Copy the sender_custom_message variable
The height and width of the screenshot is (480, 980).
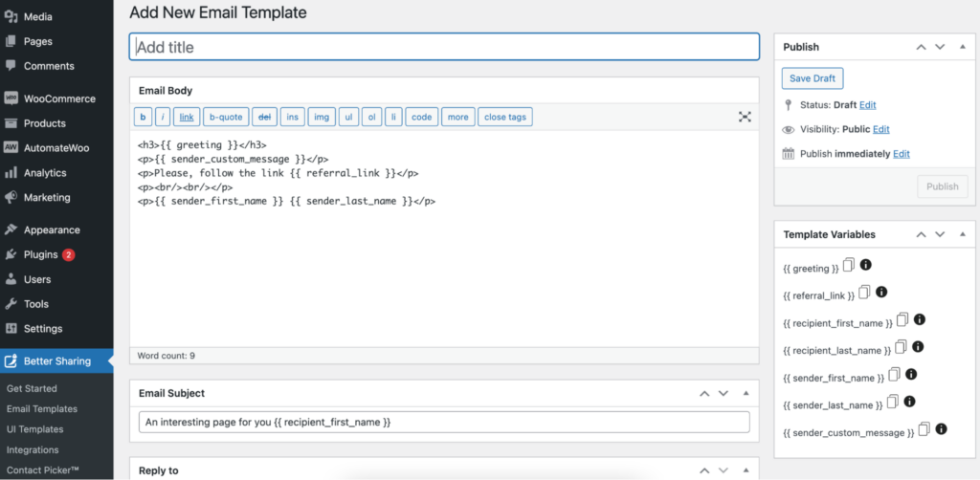coord(924,429)
